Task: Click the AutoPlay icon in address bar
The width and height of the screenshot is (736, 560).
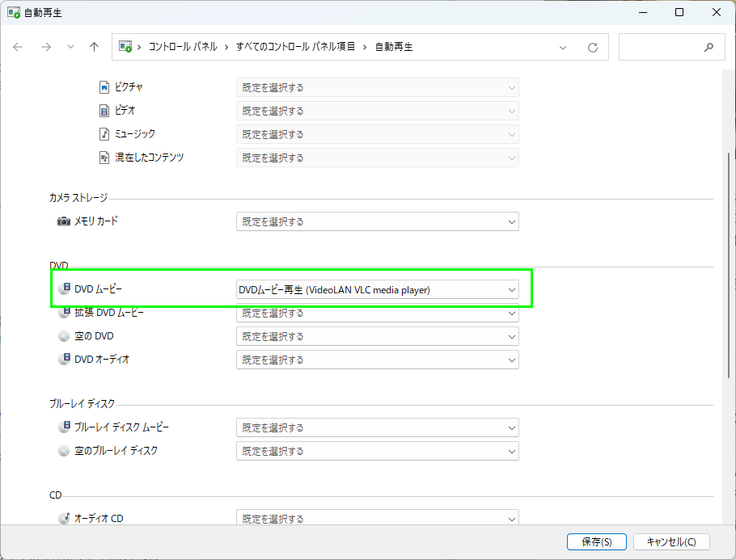Action: tap(125, 46)
